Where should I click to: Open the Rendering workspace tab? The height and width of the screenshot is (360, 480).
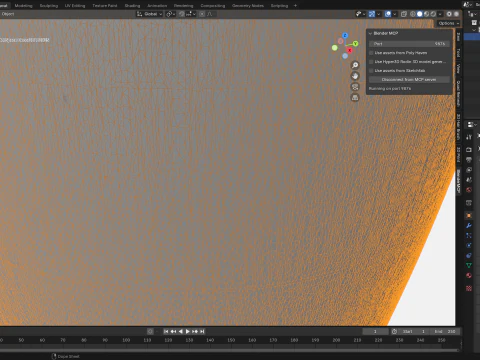pyautogui.click(x=183, y=6)
